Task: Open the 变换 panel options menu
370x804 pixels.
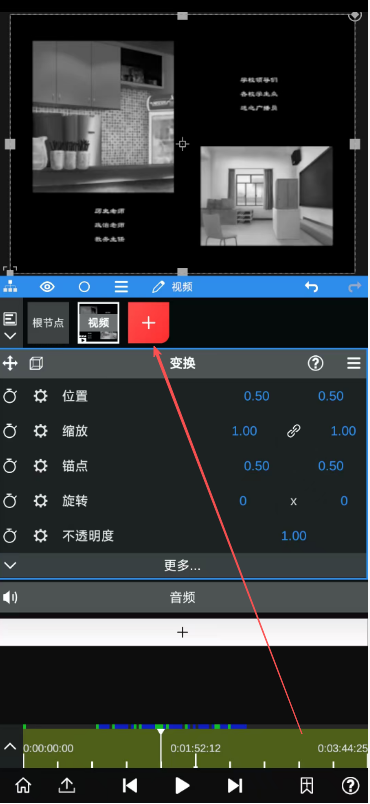Action: (354, 364)
